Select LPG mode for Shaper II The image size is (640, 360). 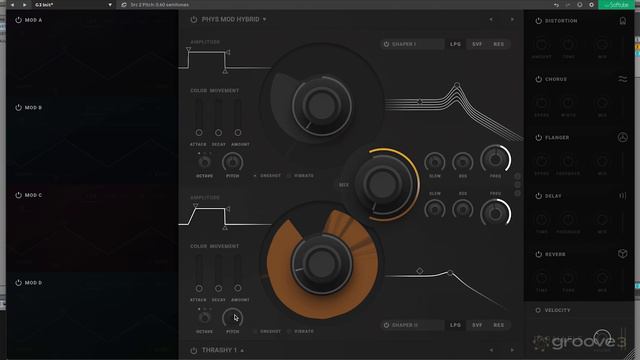pyautogui.click(x=455, y=325)
